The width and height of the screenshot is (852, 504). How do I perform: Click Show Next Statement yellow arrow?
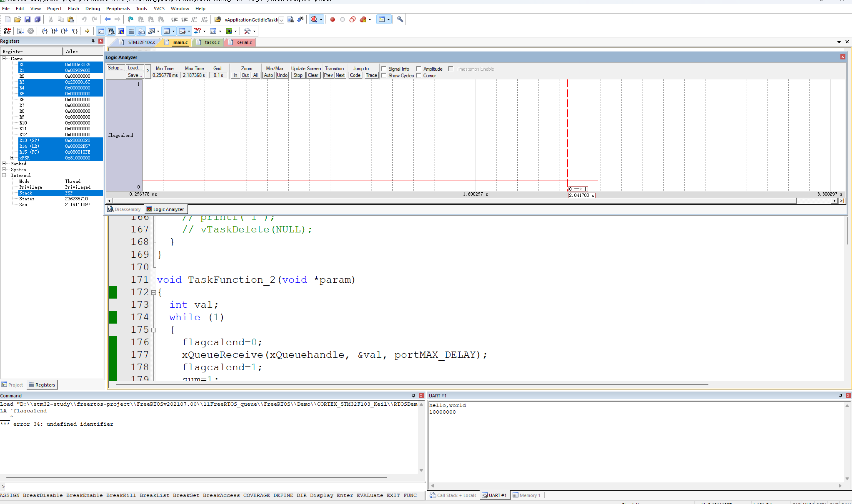(x=87, y=31)
